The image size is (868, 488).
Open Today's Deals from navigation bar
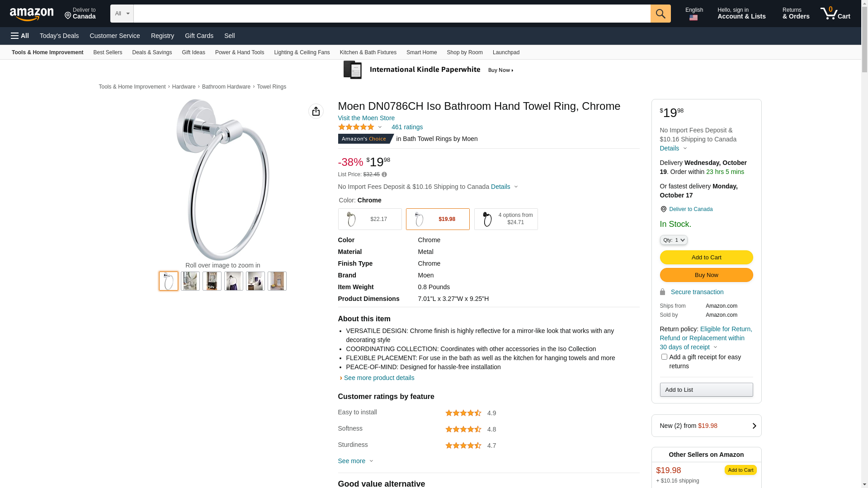click(x=59, y=36)
